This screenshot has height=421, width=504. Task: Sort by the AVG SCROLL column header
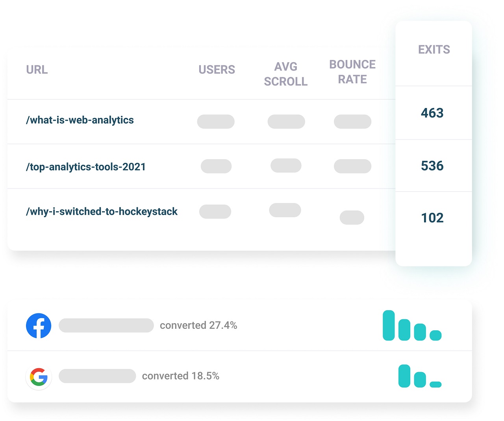tap(286, 74)
